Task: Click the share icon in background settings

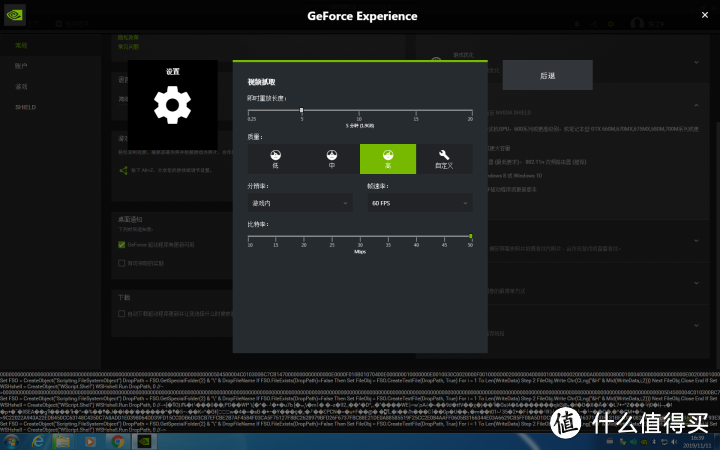Action: coord(123,170)
